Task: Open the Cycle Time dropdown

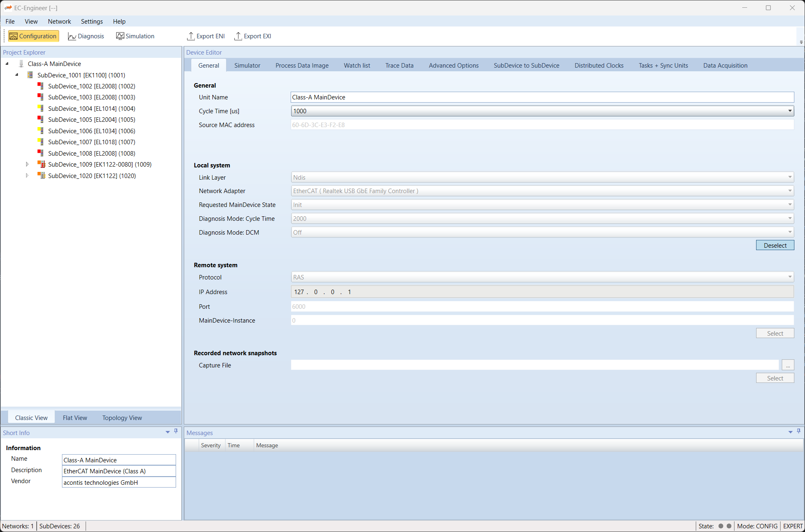Action: pos(790,111)
